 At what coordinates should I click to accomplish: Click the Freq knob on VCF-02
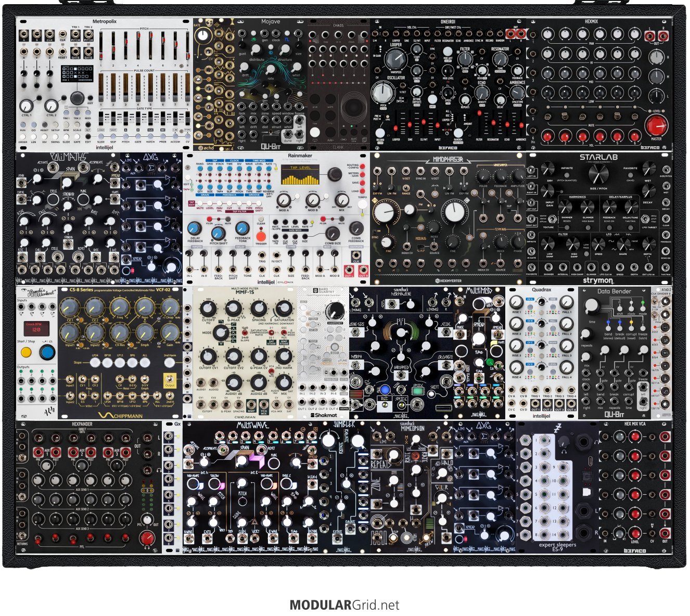coord(119,307)
